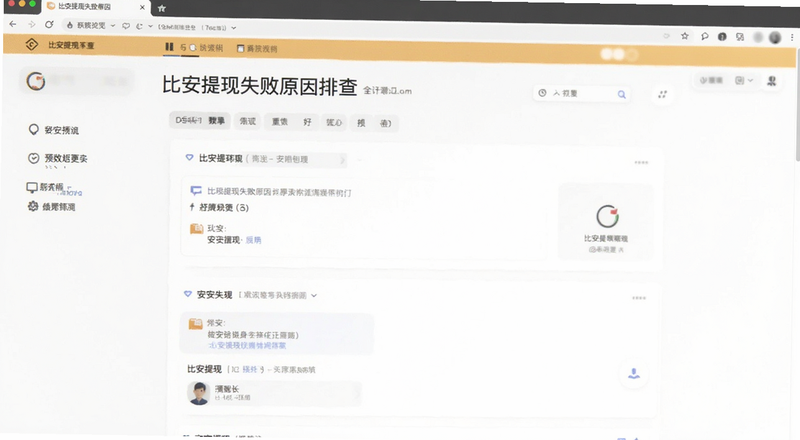Open sidebar item with checkmark circle icon
Viewport: 800px width, 440px height.
point(58,158)
